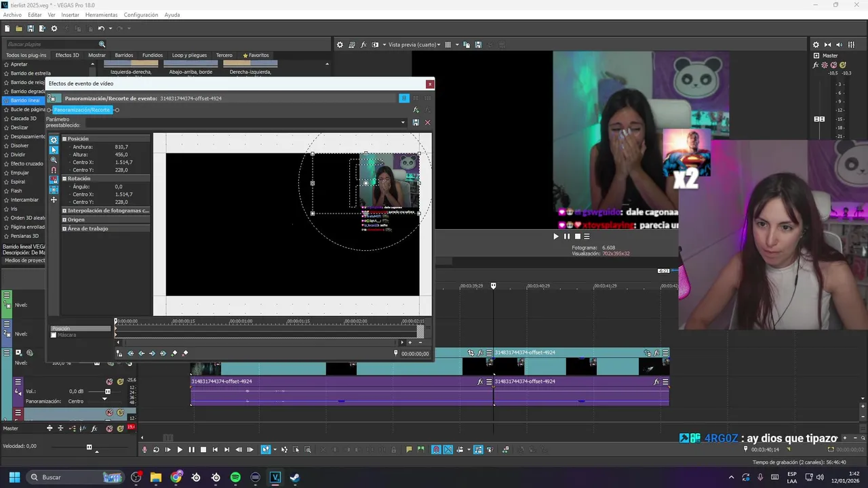Go to previous keyframe in Pan/Crop timeline
Image resolution: width=868 pixels, height=488 pixels.
[x=141, y=353]
